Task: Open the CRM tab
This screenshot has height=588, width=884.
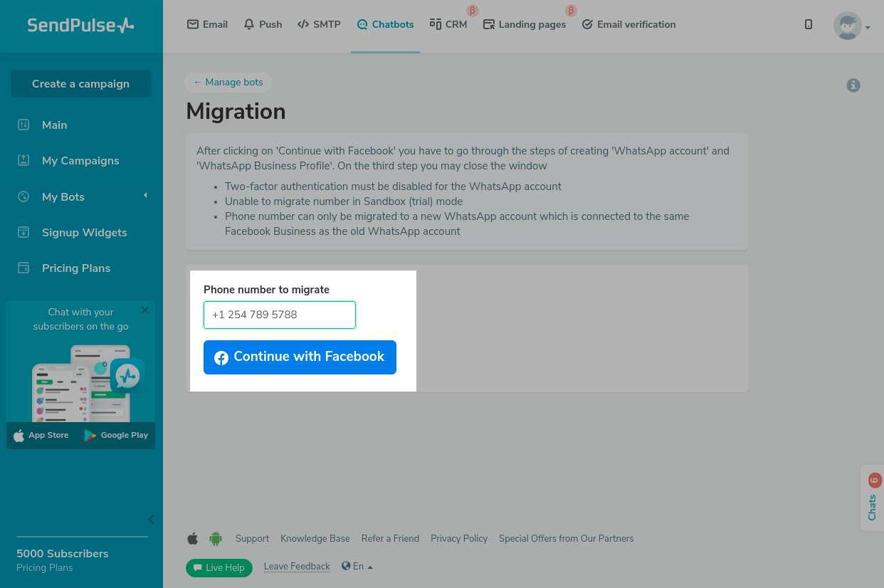Action: 448,24
